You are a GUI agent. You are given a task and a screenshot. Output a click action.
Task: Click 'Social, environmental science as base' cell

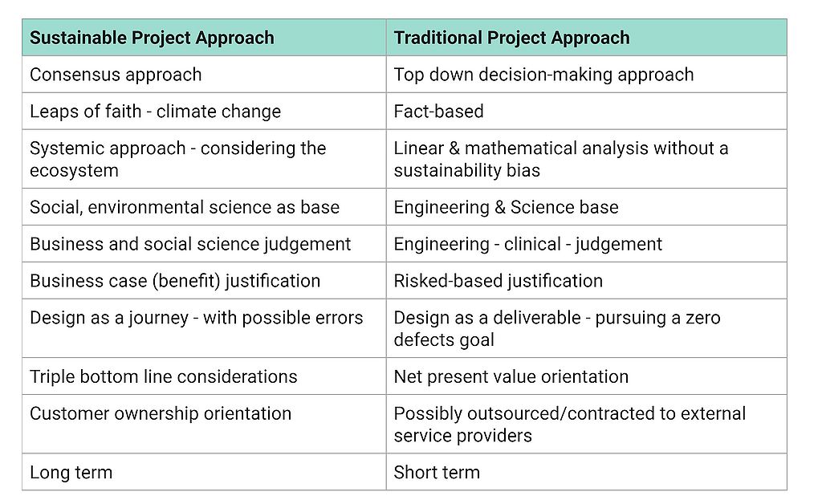[x=185, y=207]
